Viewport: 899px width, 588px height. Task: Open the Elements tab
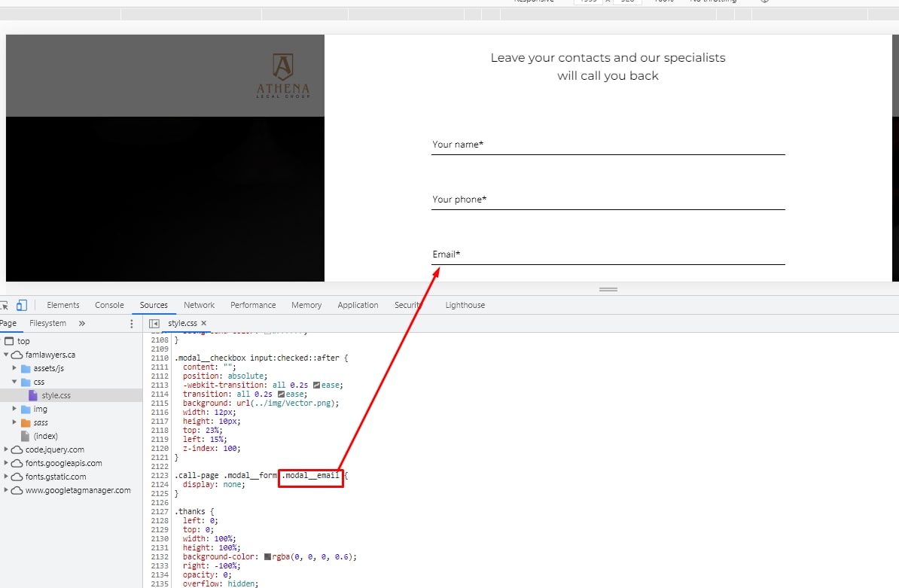coord(63,305)
